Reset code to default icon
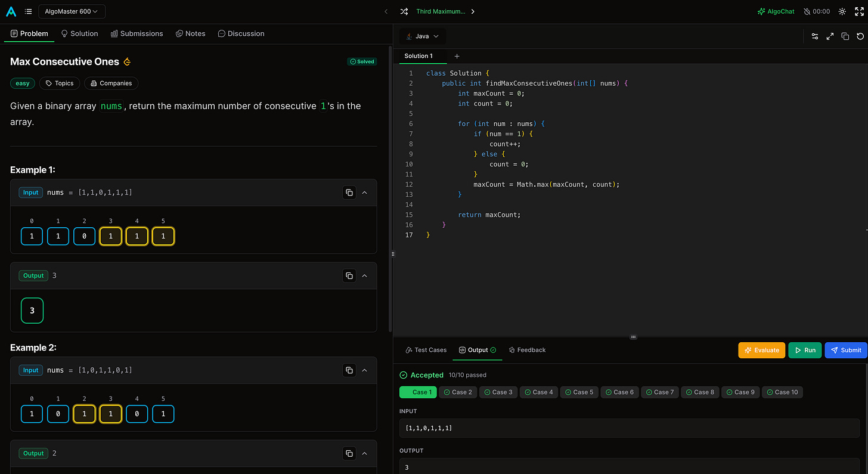The height and width of the screenshot is (474, 868). click(x=860, y=36)
